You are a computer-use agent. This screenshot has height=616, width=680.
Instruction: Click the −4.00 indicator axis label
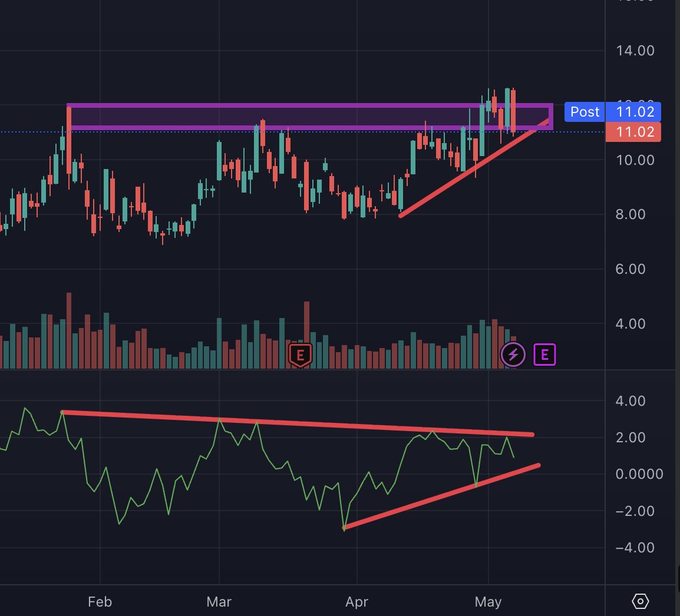click(x=635, y=548)
